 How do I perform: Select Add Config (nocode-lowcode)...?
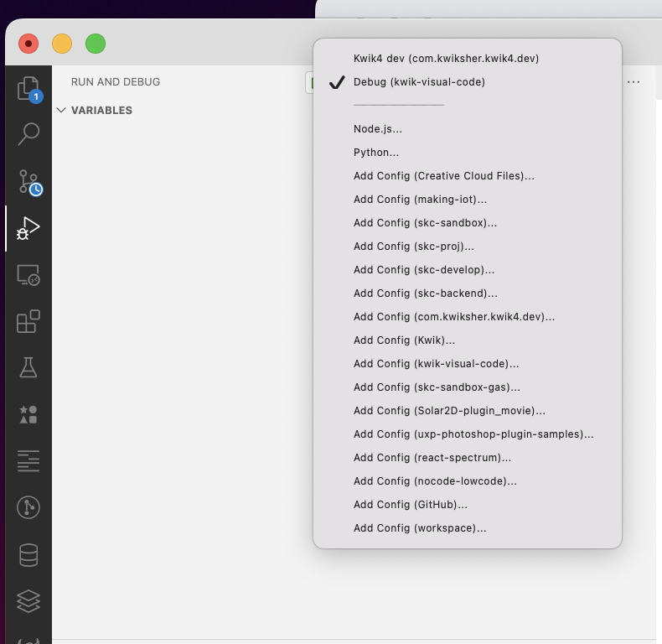(x=468, y=480)
